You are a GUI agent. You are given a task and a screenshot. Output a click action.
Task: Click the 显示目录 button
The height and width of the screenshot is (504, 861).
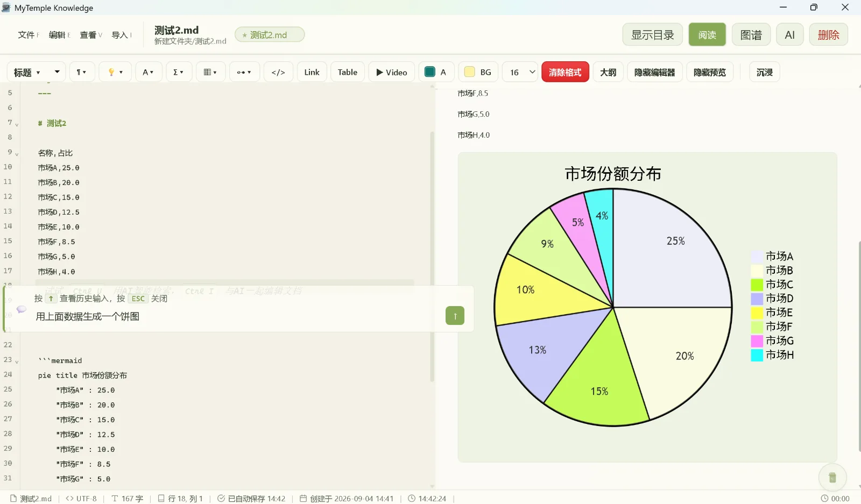(653, 34)
